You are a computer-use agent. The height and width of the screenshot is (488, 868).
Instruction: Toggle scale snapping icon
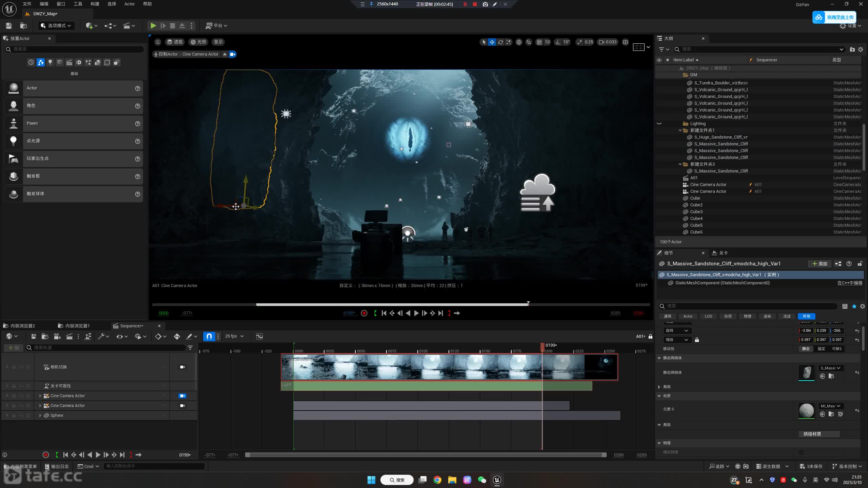tap(579, 42)
